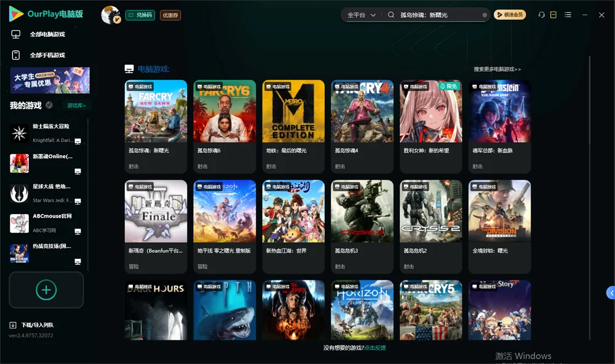Click the PC icon beside 骑士陨落大冒险
The height and width of the screenshot is (364, 615).
point(77,141)
